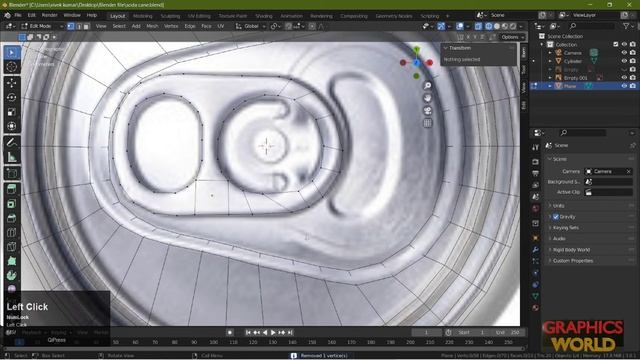Open the Tool properties tab
Image resolution: width=640 pixels, height=360 pixels.
535,147
